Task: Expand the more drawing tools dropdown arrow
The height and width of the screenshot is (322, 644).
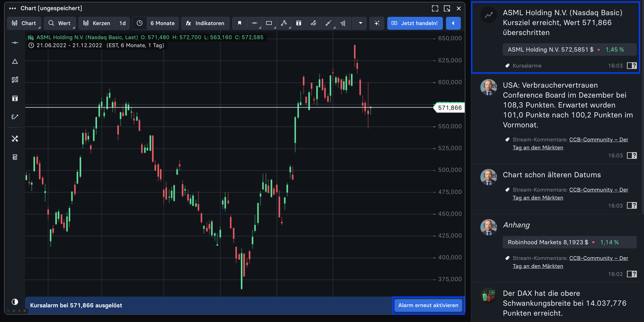Action: (x=360, y=23)
